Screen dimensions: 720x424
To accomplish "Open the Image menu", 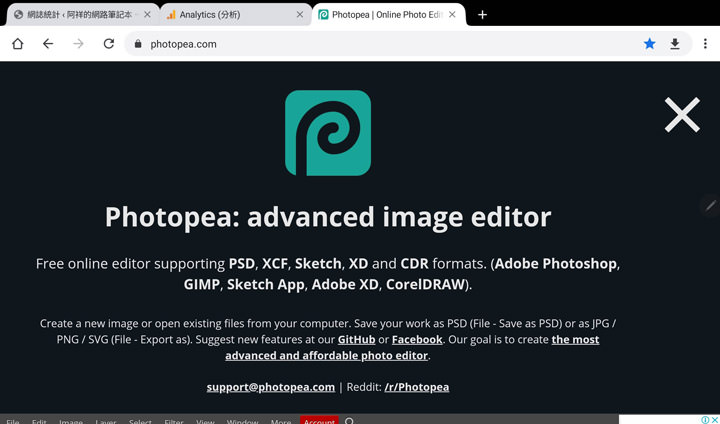I will (x=71, y=421).
